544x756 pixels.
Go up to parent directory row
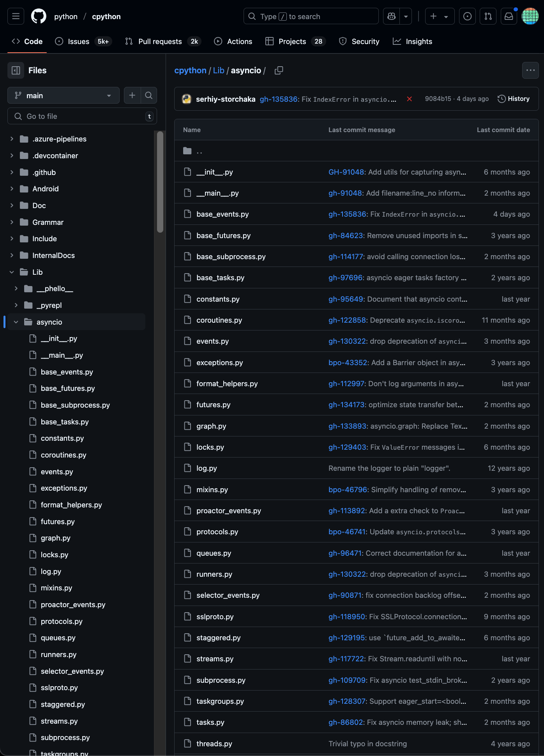click(x=356, y=151)
